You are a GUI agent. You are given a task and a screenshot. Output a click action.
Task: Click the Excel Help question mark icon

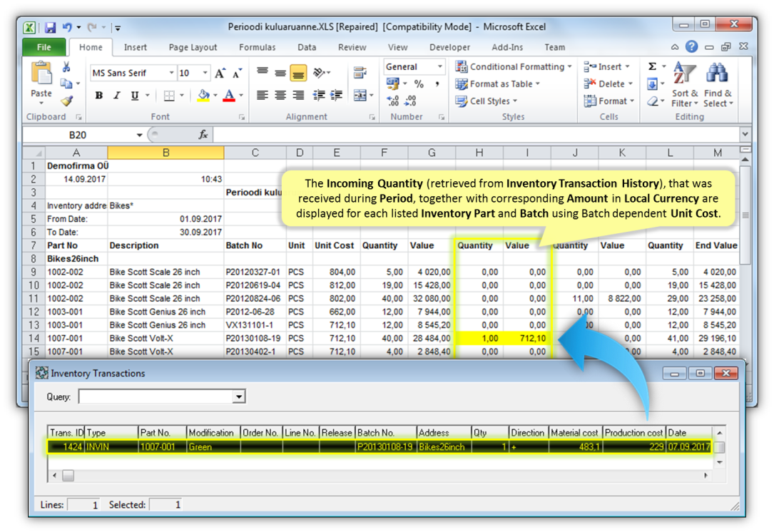click(691, 47)
